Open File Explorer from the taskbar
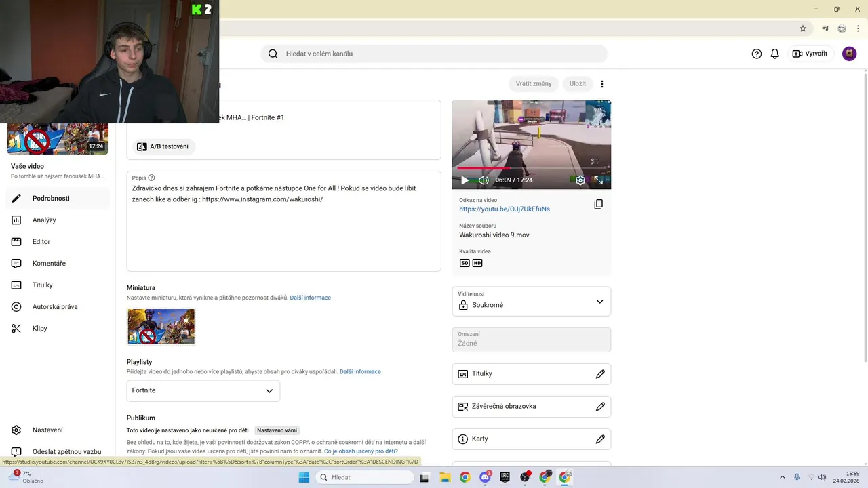This screenshot has height=488, width=868. (445, 477)
